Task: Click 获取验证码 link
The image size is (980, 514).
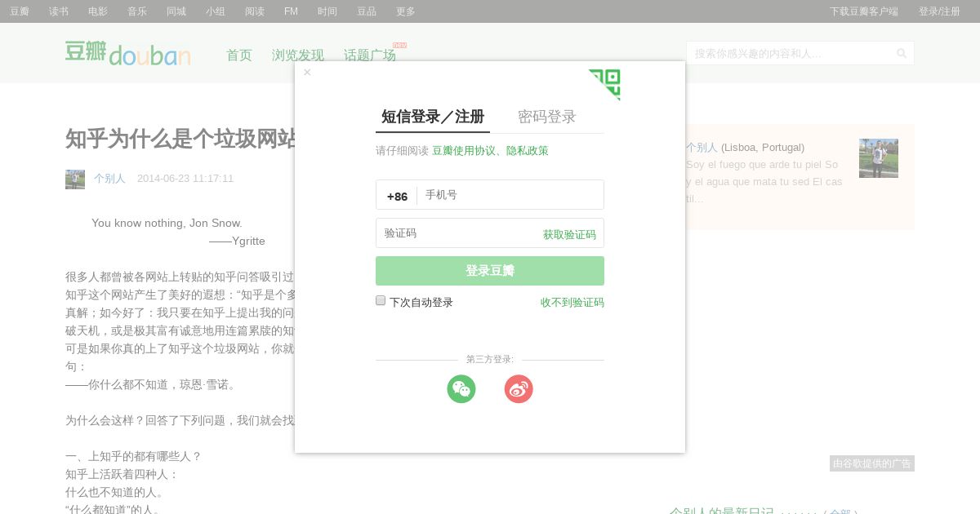Action: (569, 235)
